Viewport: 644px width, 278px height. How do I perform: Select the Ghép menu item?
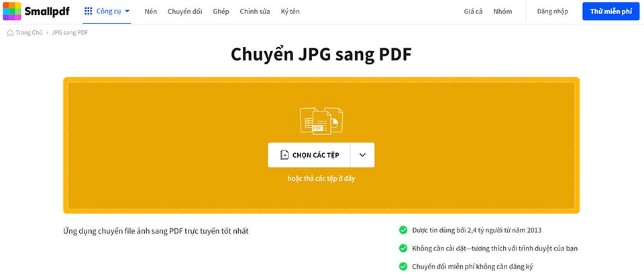pos(221,11)
